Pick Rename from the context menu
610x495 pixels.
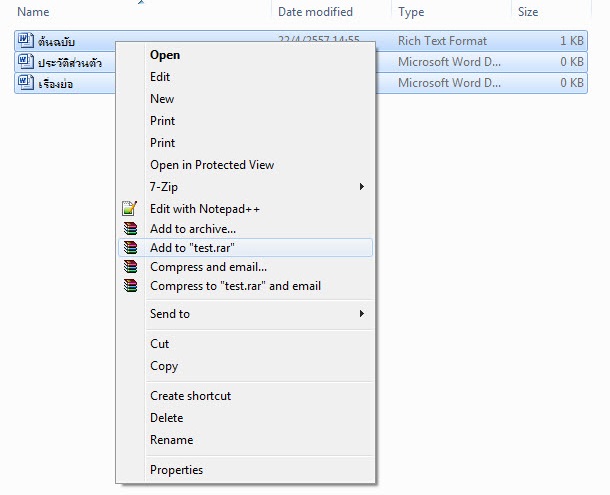[171, 440]
